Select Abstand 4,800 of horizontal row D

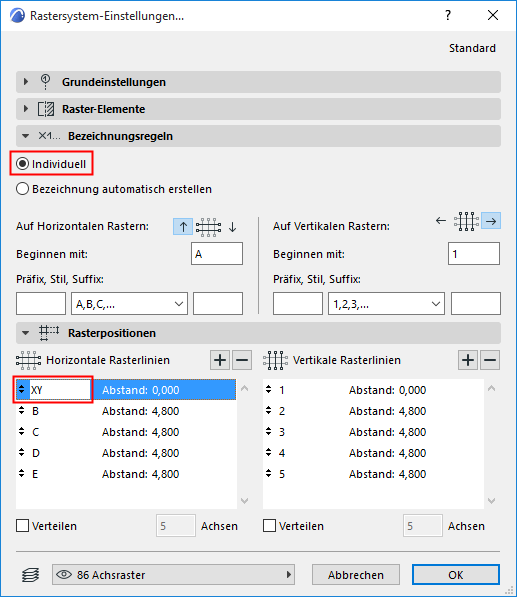[140, 453]
